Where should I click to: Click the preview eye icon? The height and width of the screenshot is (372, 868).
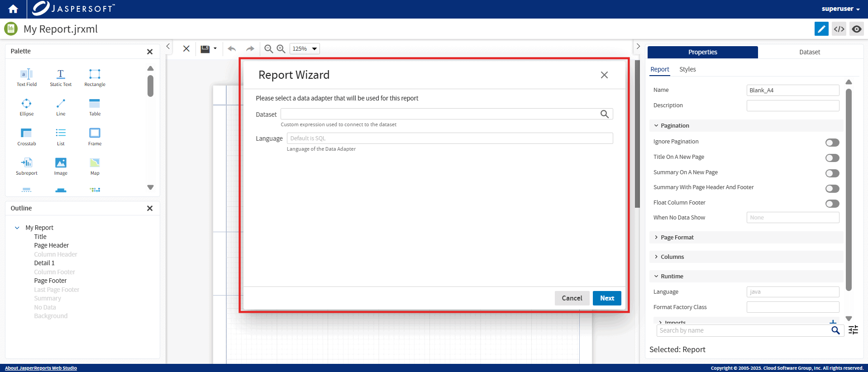pos(856,29)
